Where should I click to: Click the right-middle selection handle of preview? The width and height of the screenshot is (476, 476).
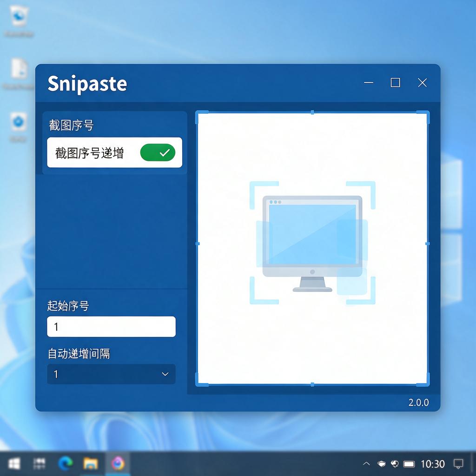[428, 244]
